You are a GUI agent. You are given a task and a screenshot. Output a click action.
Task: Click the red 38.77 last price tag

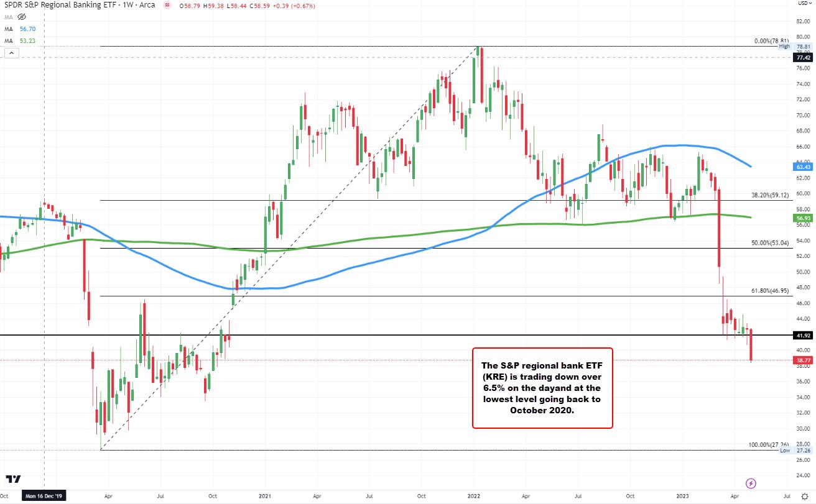(x=802, y=360)
